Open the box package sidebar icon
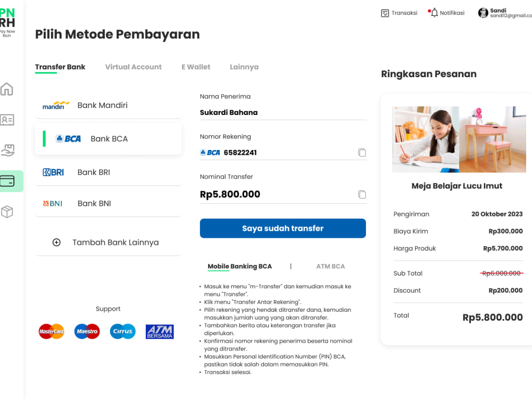The height and width of the screenshot is (399, 532). click(7, 212)
